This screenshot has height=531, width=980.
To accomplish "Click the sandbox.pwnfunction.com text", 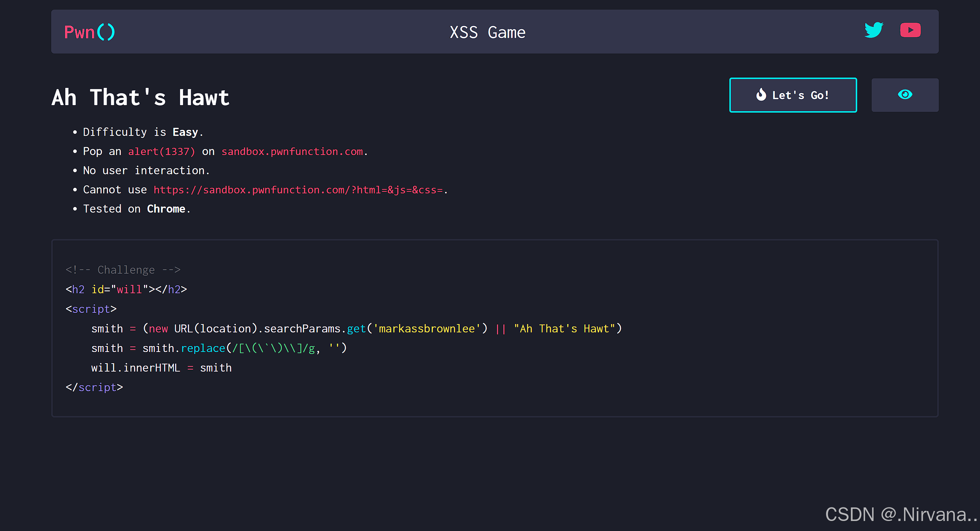I will click(x=292, y=151).
